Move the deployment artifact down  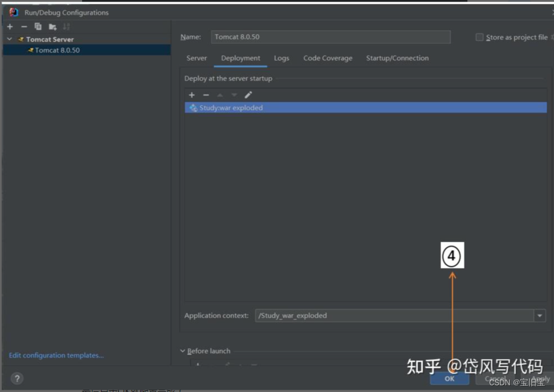click(x=234, y=95)
